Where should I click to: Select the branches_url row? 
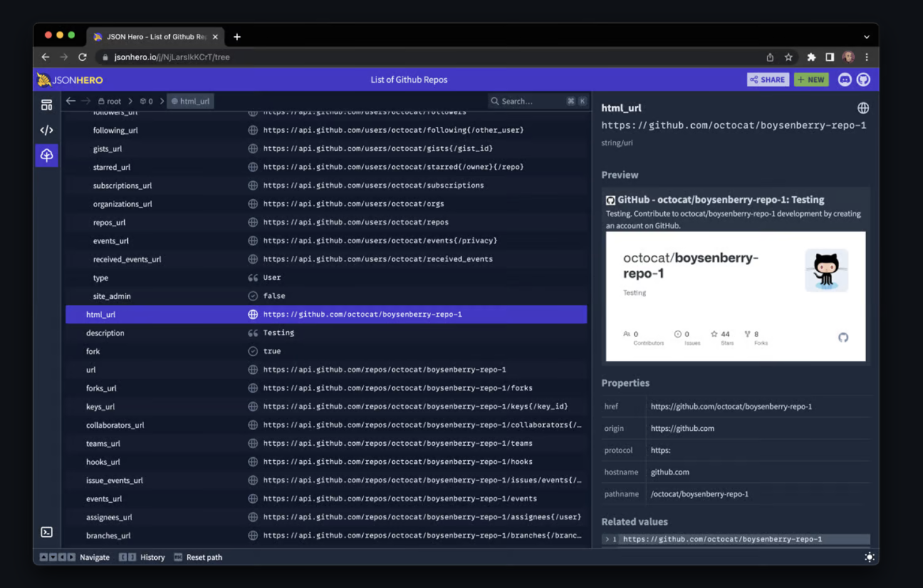point(326,535)
